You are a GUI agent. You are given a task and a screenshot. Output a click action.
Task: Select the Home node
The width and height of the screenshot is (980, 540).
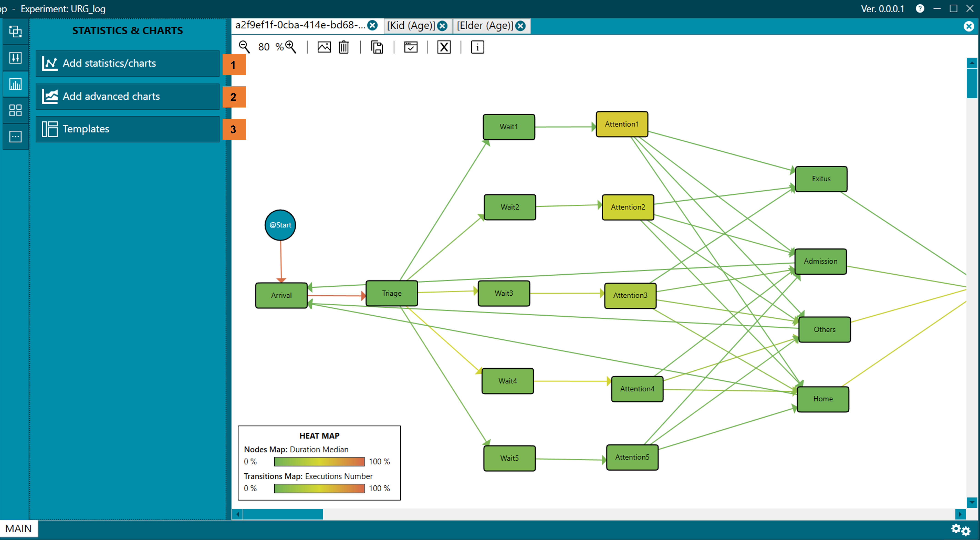(x=823, y=399)
